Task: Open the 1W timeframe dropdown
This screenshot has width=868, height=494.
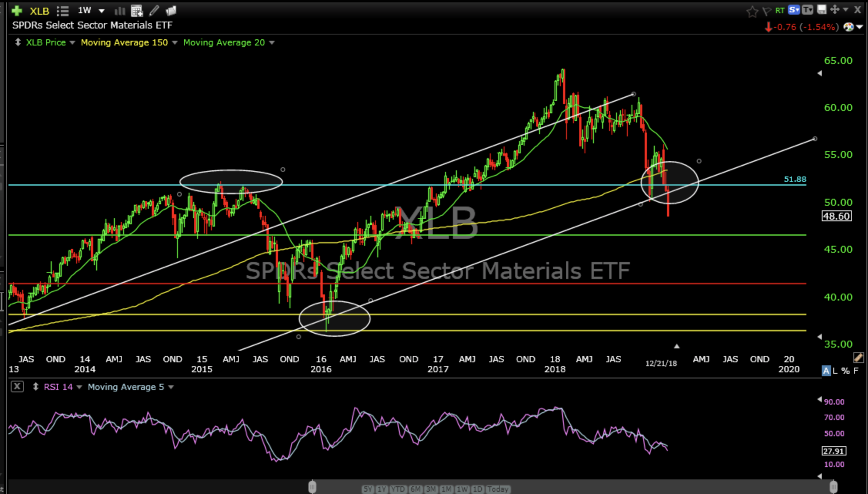Action: click(x=101, y=11)
